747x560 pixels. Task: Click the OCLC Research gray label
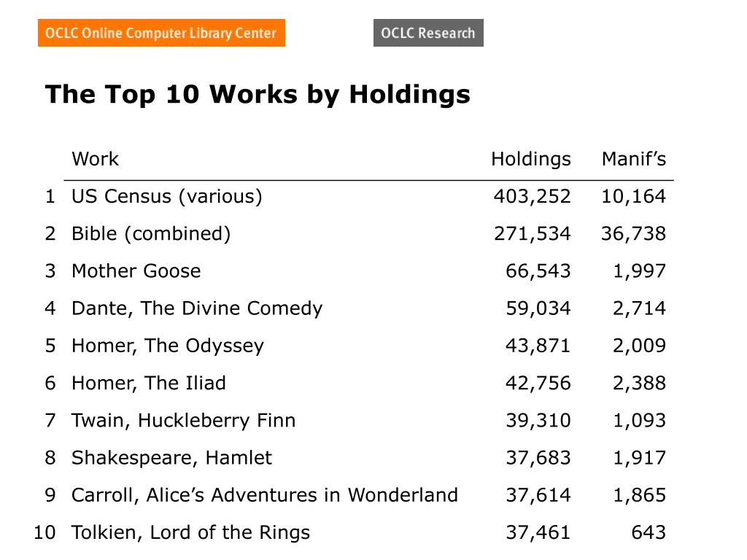coord(428,33)
